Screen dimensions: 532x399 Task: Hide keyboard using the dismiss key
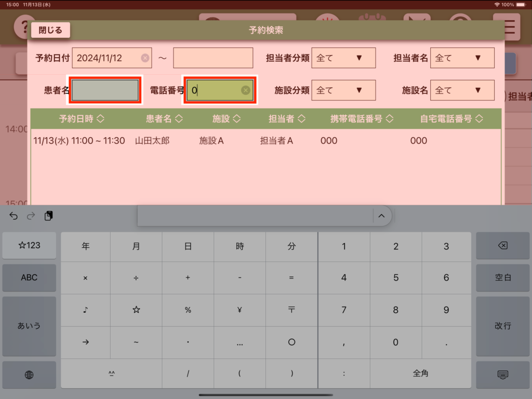pyautogui.click(x=502, y=375)
